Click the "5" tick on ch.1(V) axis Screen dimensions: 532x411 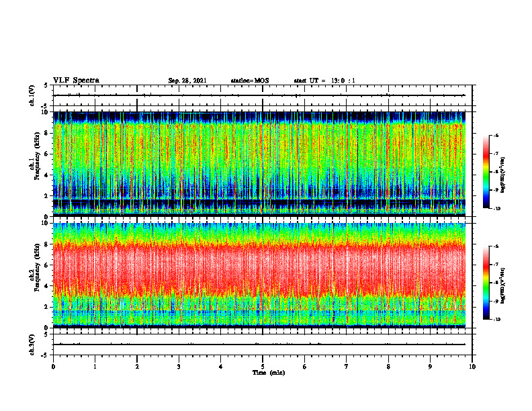pos(46,85)
